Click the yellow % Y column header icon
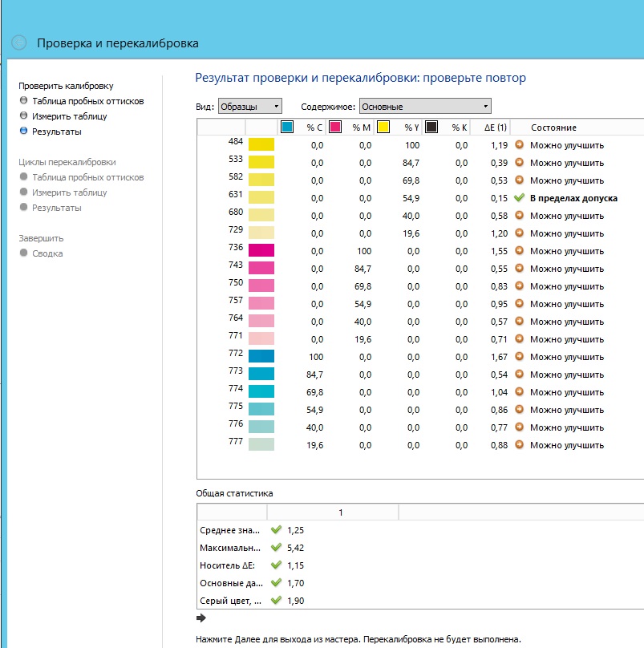 [383, 128]
